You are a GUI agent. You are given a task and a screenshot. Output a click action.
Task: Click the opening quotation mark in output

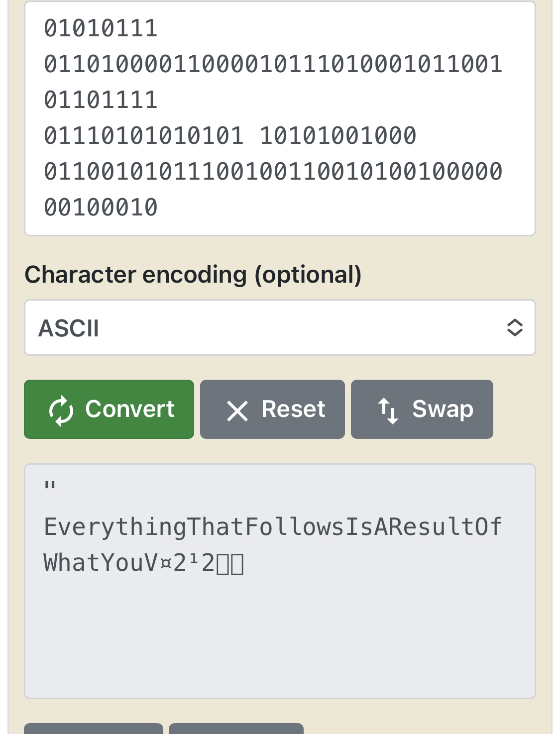50,486
